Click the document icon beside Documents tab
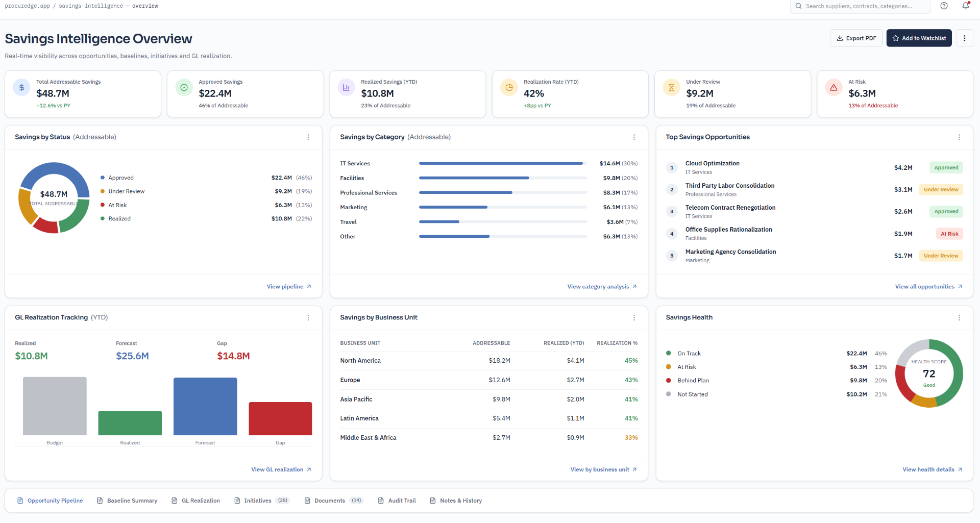Image resolution: width=980 pixels, height=523 pixels. point(307,501)
